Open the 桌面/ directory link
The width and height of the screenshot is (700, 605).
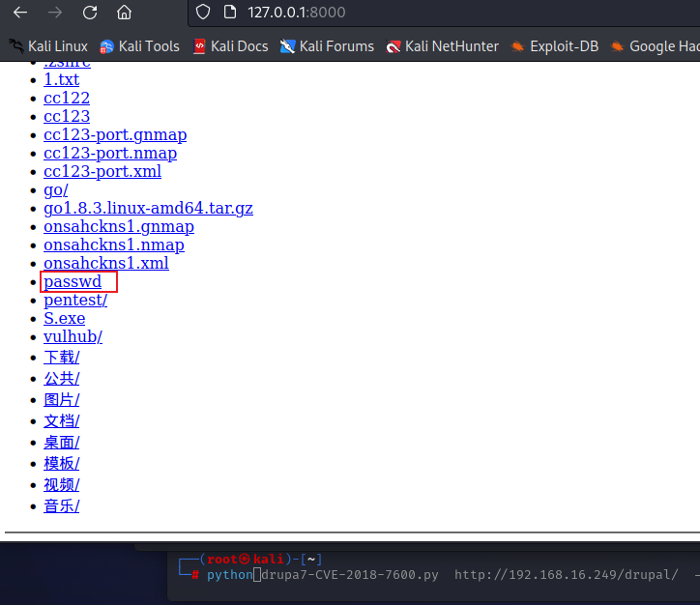click(61, 443)
